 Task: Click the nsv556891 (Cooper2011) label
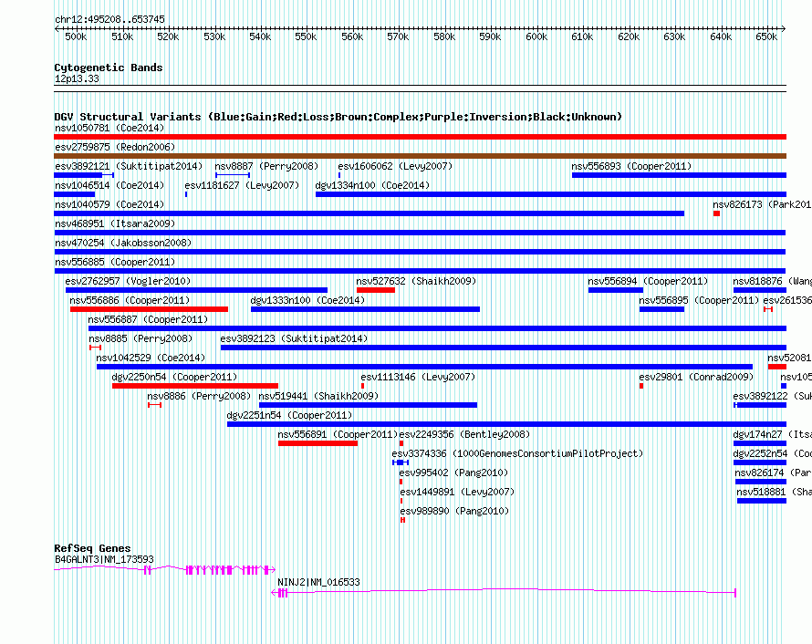click(338, 434)
